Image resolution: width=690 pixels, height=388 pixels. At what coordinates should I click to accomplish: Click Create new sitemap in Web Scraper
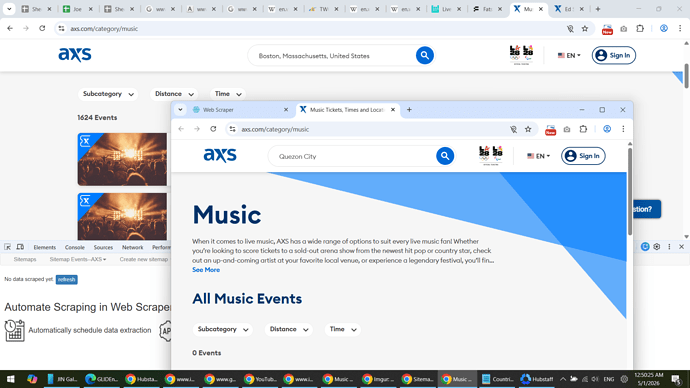coord(143,260)
